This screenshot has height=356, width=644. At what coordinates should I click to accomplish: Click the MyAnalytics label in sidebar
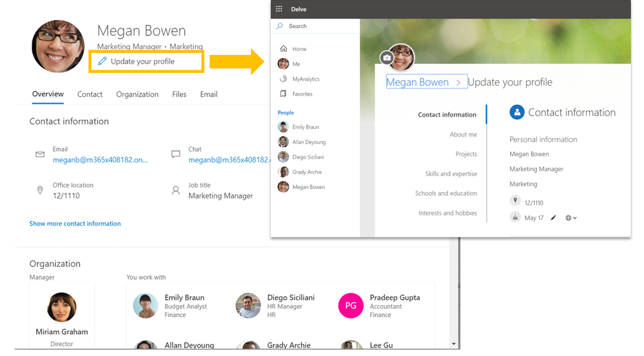306,79
